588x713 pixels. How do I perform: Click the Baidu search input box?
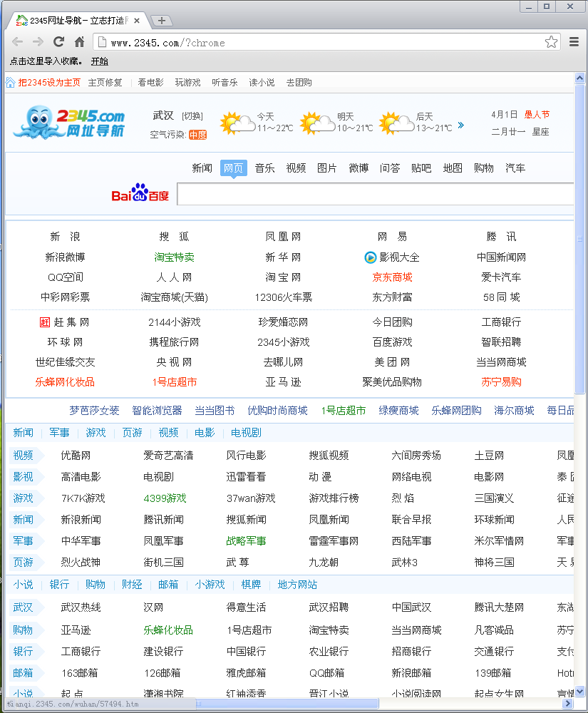click(x=376, y=194)
